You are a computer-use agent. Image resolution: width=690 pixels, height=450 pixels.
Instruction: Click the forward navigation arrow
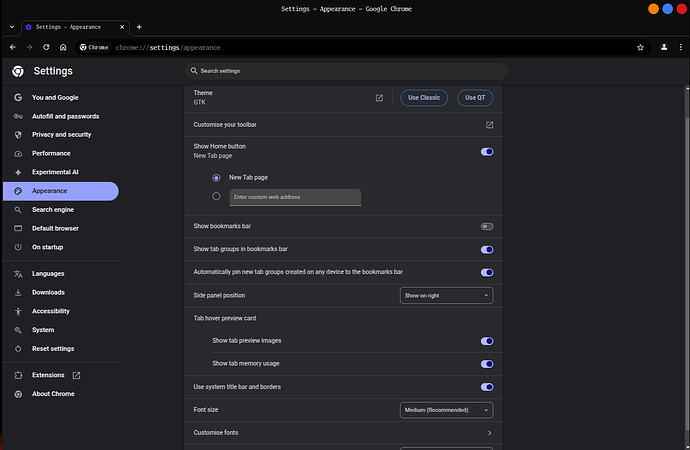coord(29,47)
